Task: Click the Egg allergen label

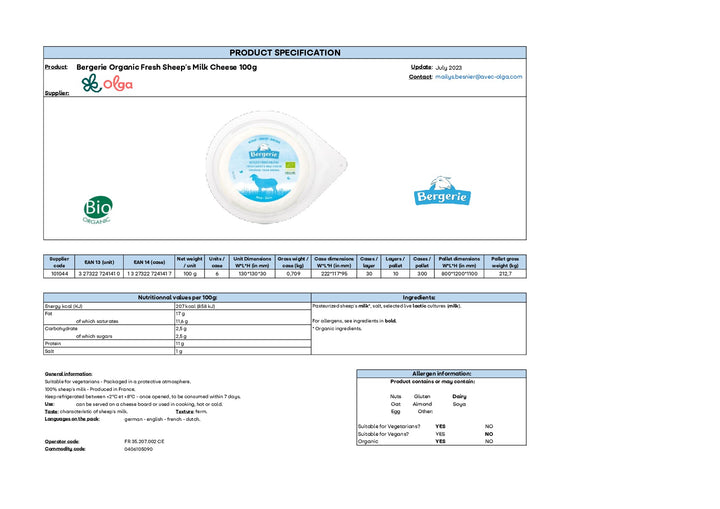Action: pos(395,412)
